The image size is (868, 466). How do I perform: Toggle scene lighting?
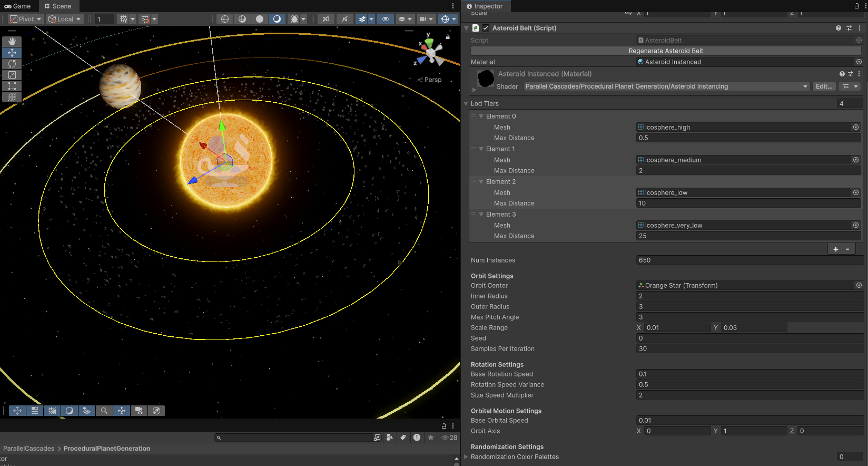point(344,19)
